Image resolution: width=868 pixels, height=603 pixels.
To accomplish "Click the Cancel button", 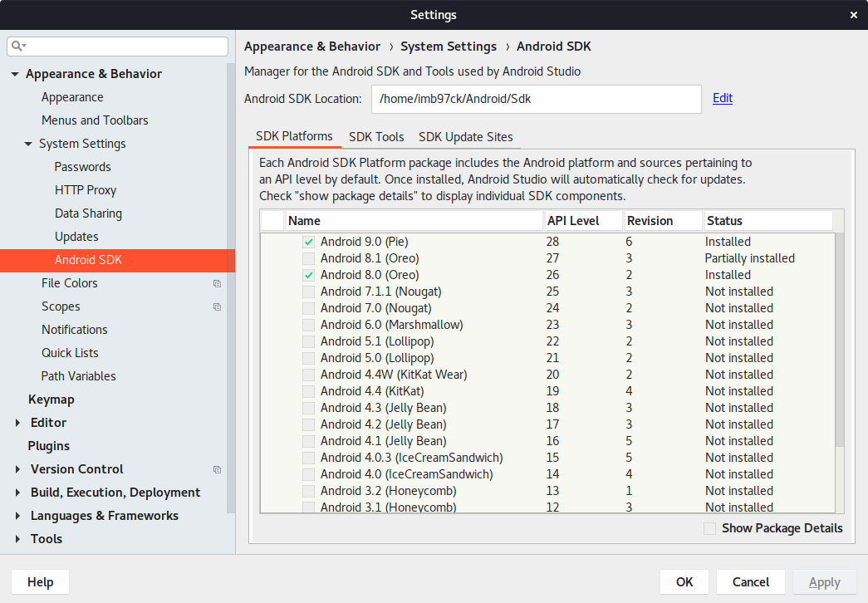I will coord(751,582).
